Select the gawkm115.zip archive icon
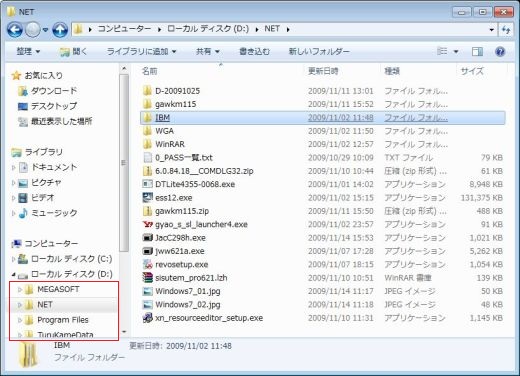 [x=147, y=211]
